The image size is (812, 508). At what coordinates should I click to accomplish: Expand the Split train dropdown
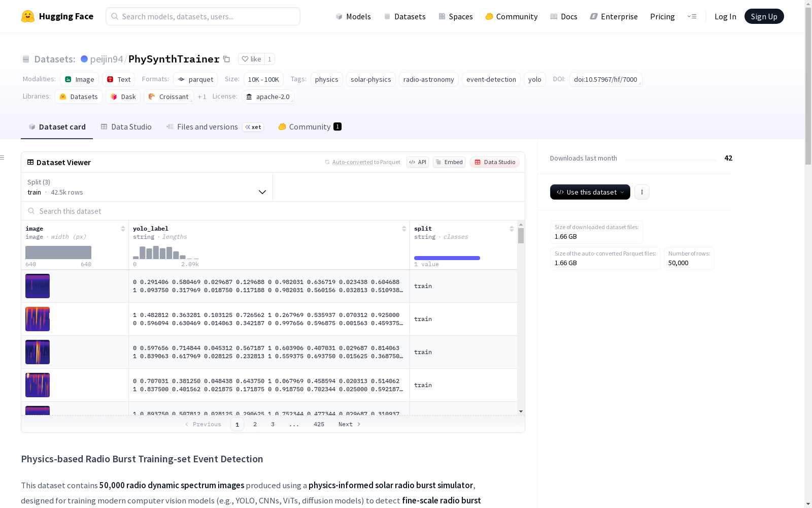tap(147, 187)
